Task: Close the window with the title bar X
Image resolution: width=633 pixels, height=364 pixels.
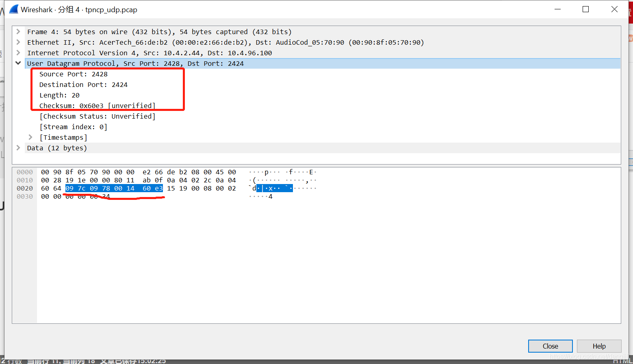Action: click(614, 9)
